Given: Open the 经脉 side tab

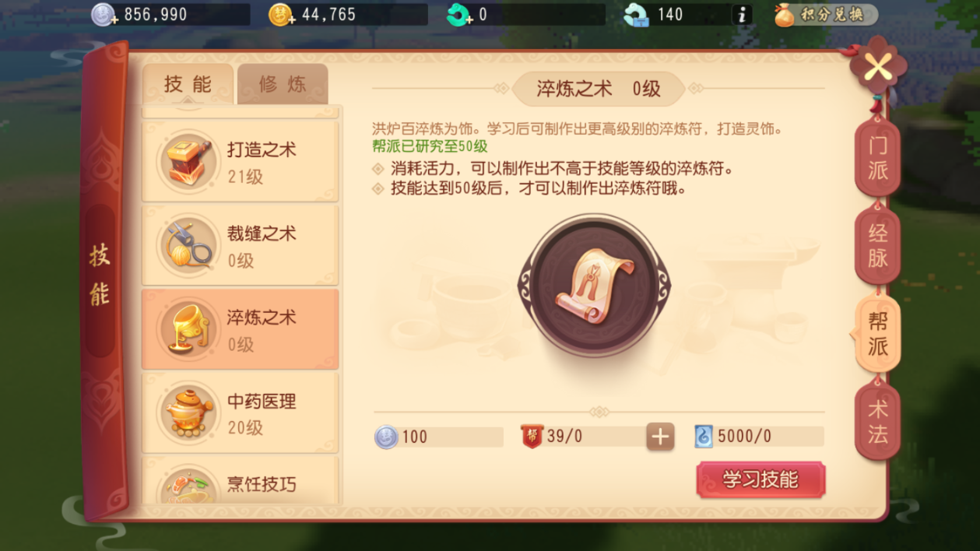Looking at the screenshot, I should (x=877, y=246).
